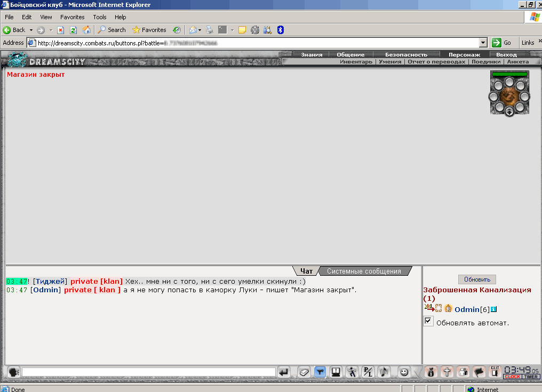
Task: Open the 'Безопасность' game menu
Action: pyautogui.click(x=406, y=54)
